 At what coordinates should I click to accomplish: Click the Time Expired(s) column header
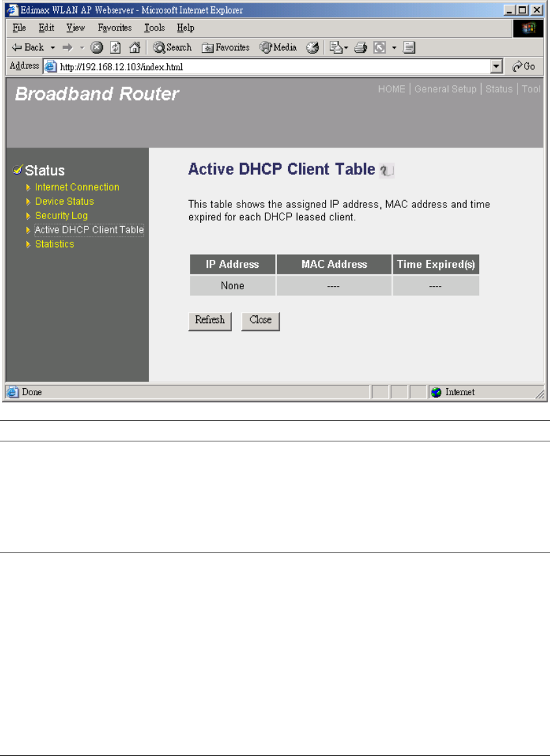(436, 264)
